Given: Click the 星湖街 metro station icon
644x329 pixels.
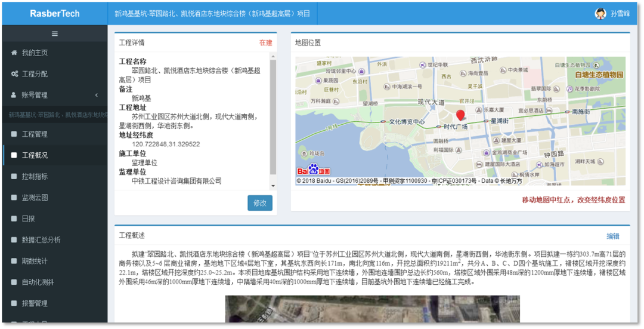Looking at the screenshot, I should (487, 121).
